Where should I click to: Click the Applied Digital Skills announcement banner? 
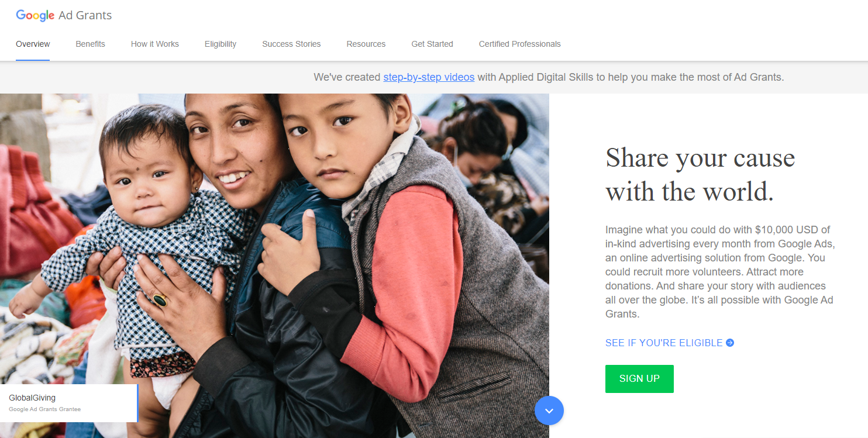(434, 77)
